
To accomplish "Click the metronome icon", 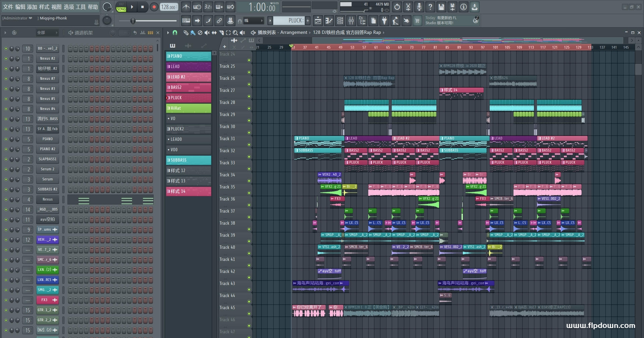I will [186, 7].
